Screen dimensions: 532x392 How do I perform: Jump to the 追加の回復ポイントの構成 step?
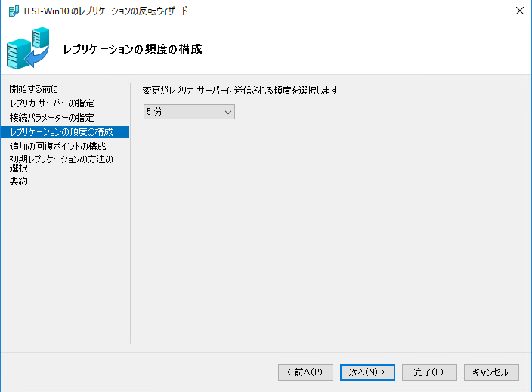[x=58, y=146]
